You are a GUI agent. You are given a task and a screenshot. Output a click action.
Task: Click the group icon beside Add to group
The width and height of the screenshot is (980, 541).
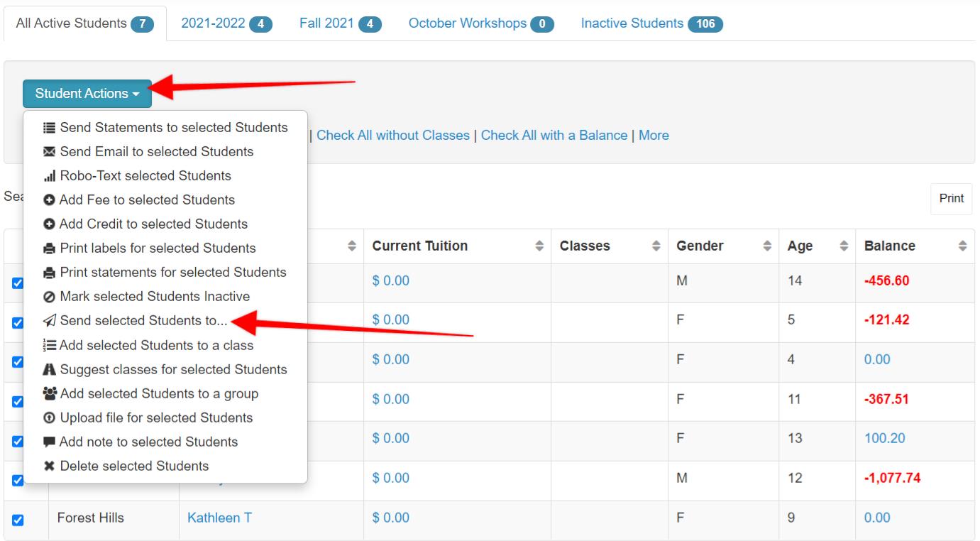pyautogui.click(x=50, y=394)
